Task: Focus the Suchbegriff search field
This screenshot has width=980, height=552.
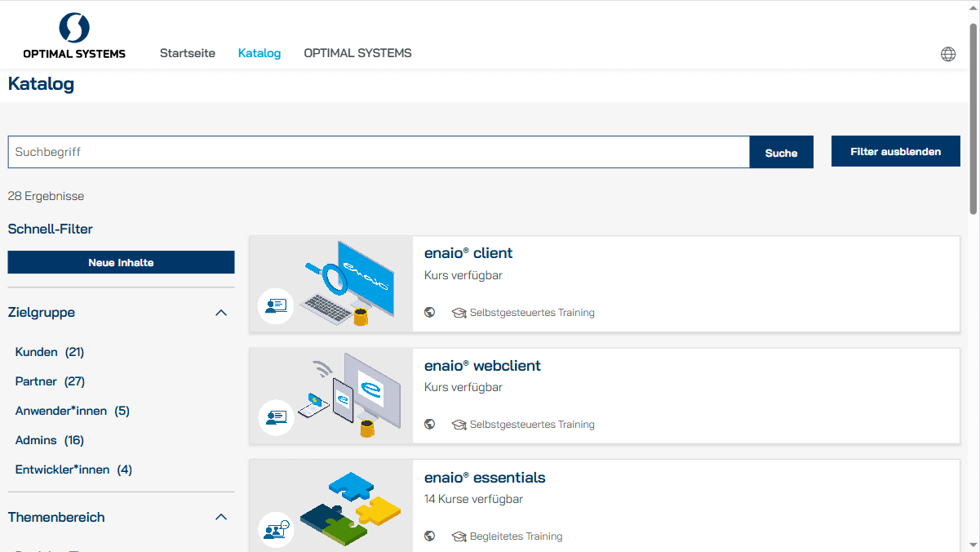Action: pos(379,152)
